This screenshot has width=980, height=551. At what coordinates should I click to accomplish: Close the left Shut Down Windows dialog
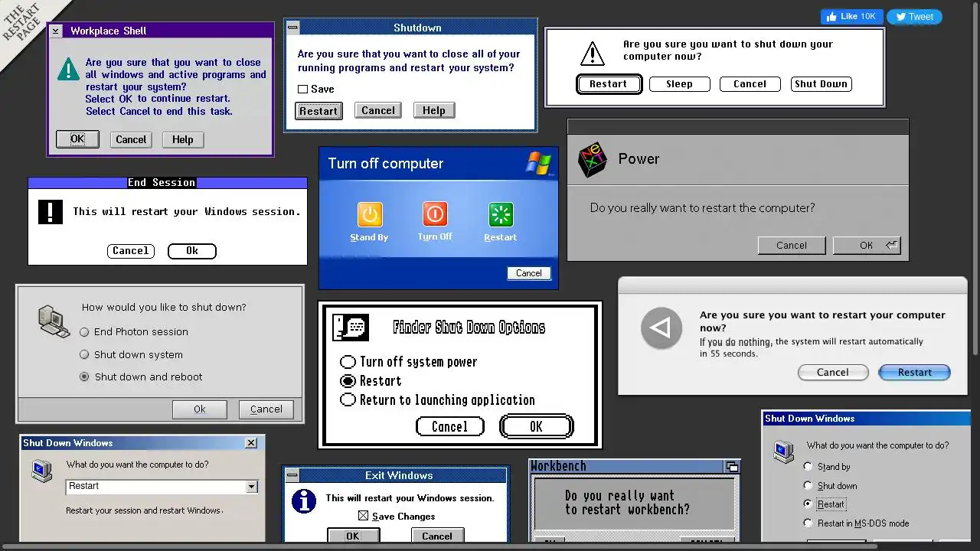pos(251,443)
